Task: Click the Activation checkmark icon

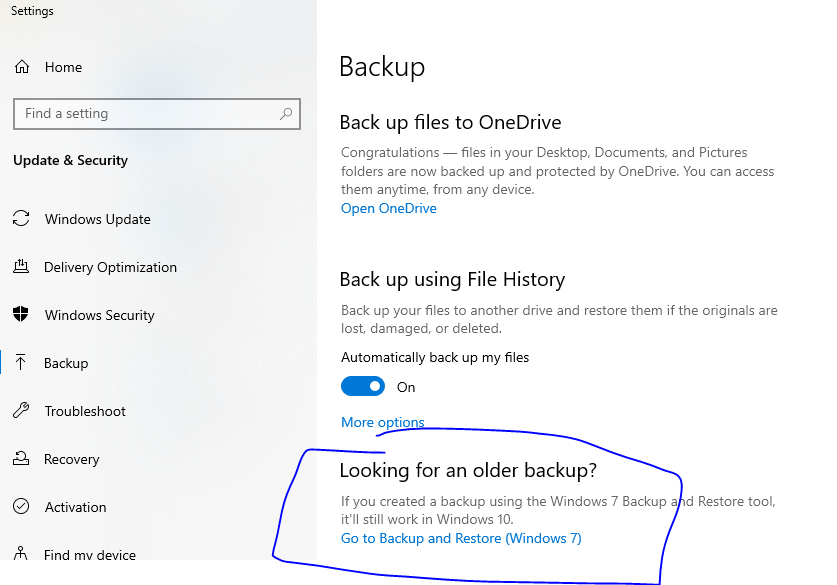Action: coord(21,507)
